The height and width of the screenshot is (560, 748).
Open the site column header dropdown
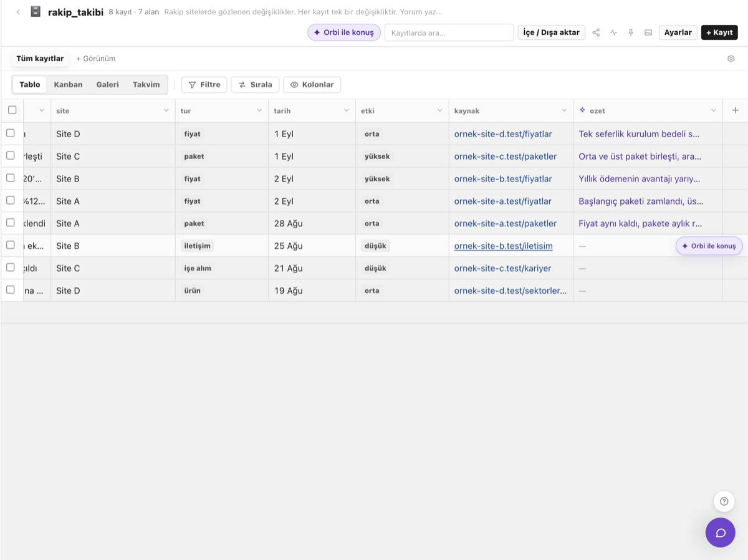pos(166,110)
